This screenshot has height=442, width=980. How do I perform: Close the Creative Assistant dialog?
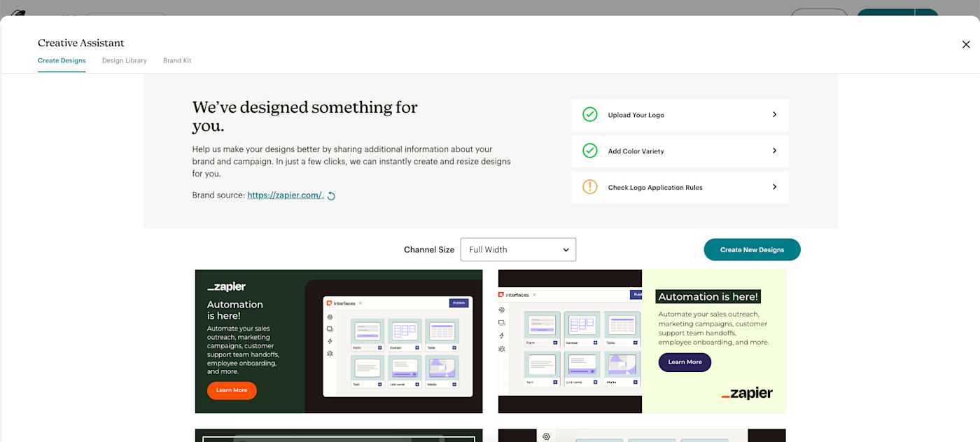click(x=966, y=44)
